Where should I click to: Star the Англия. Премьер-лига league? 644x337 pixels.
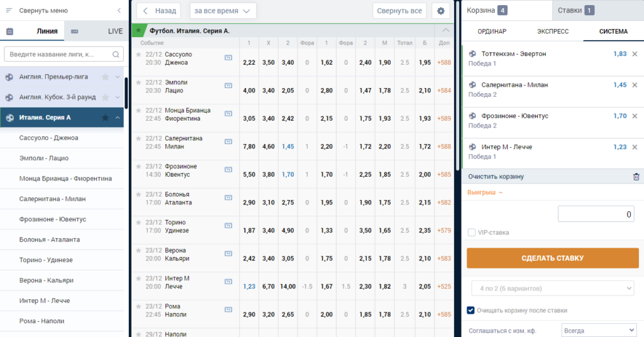[105, 77]
